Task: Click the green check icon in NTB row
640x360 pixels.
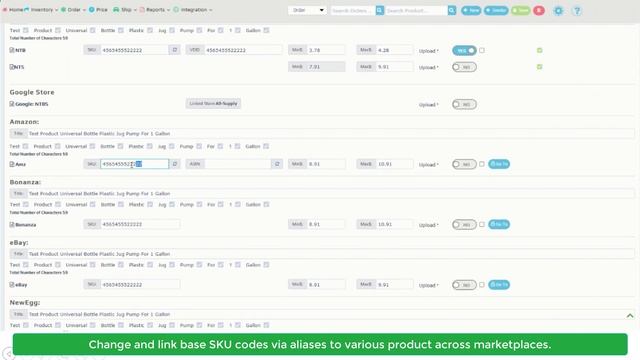Action: point(540,50)
